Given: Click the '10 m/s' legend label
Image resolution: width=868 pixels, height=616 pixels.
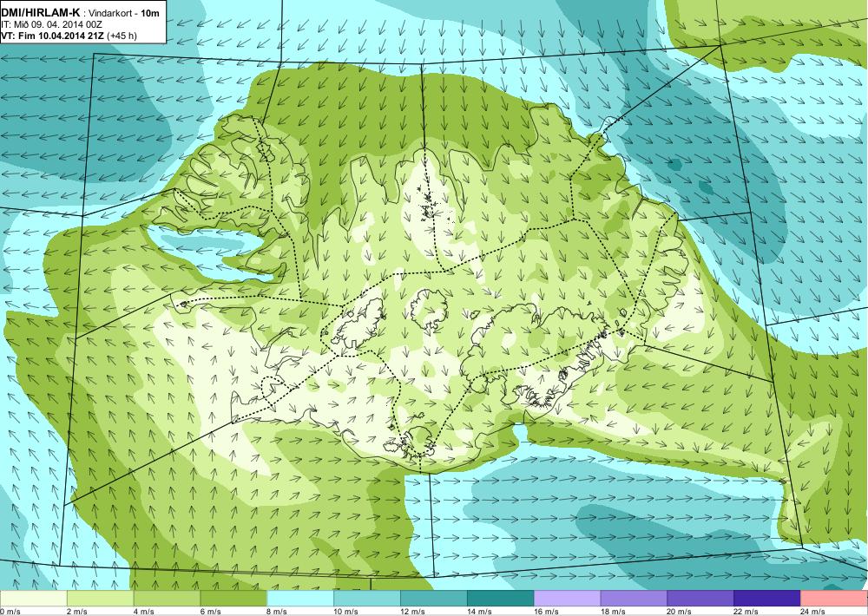Looking at the screenshot, I should pos(346,612).
